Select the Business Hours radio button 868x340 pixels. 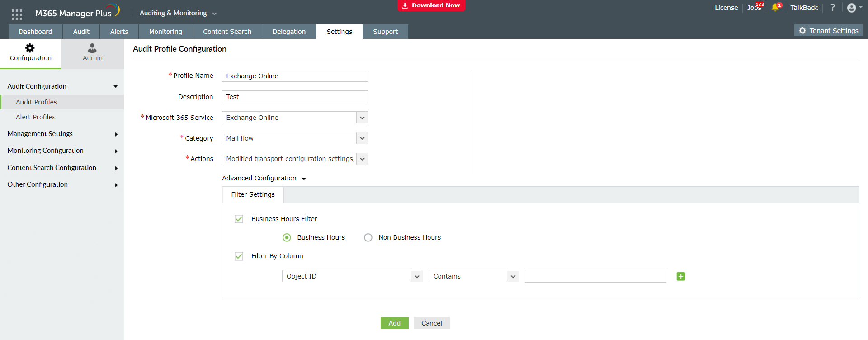[287, 237]
